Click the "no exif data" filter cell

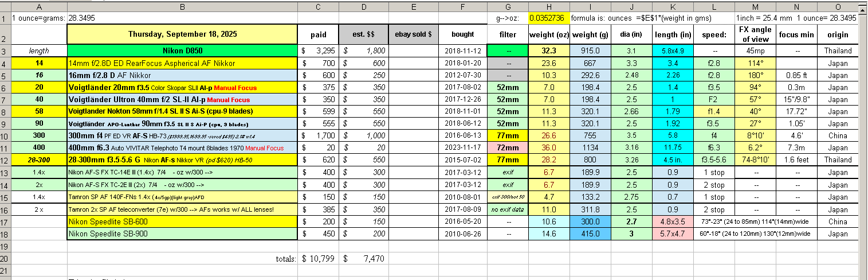click(x=508, y=209)
